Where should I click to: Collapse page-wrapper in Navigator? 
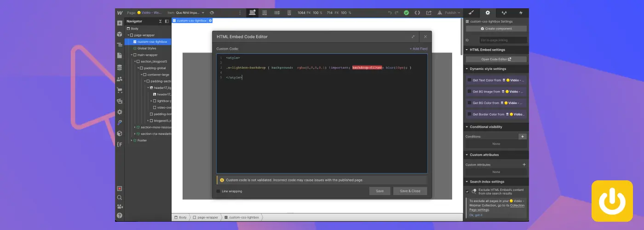click(x=129, y=35)
